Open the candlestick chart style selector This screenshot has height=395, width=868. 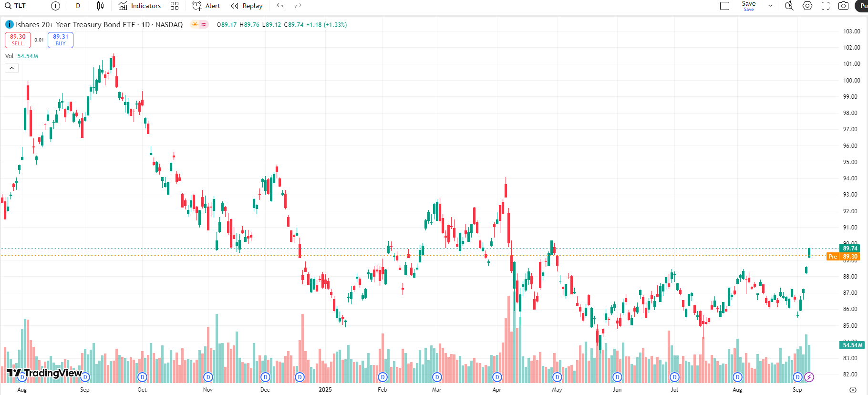[100, 6]
